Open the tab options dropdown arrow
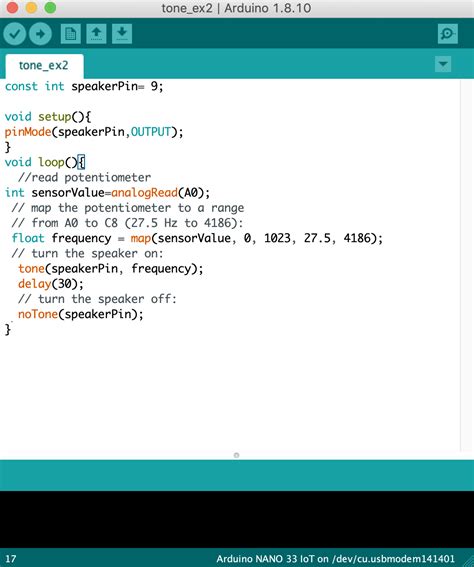Viewport: 474px width, 567px height. click(x=443, y=64)
